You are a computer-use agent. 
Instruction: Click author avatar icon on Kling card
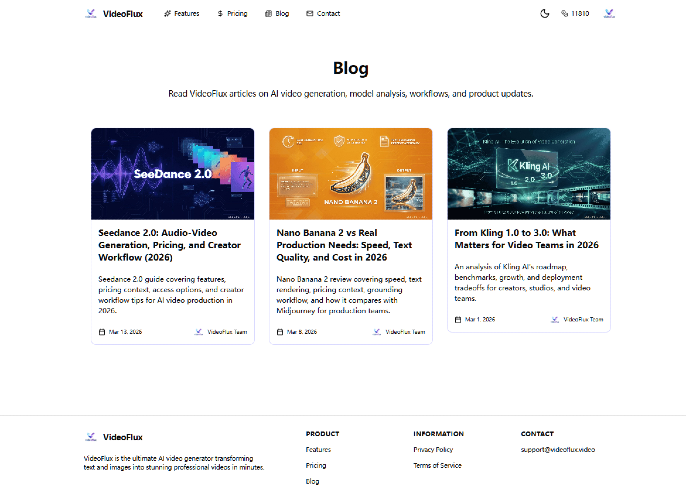555,320
